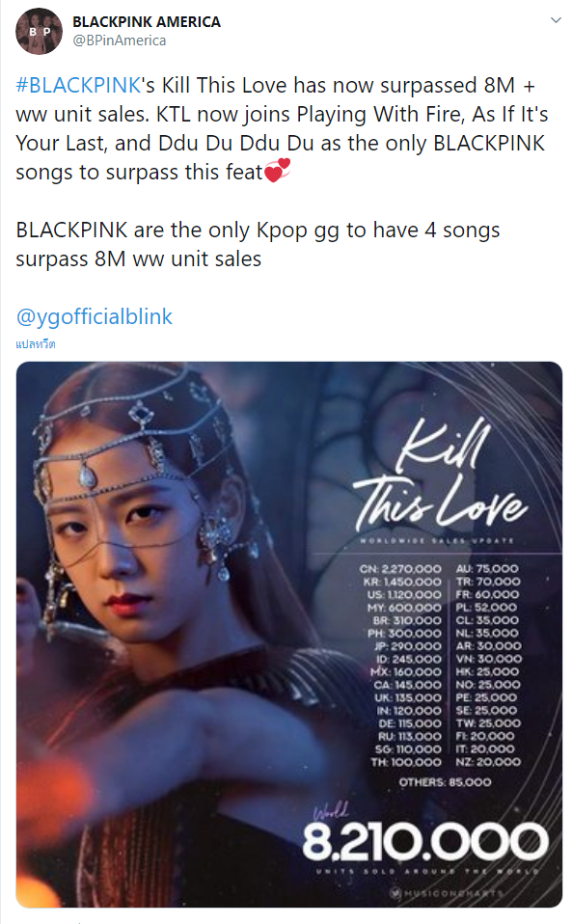The width and height of the screenshot is (572, 924).
Task: Click the BLACKPINK AMERICA display name
Action: 147,22
